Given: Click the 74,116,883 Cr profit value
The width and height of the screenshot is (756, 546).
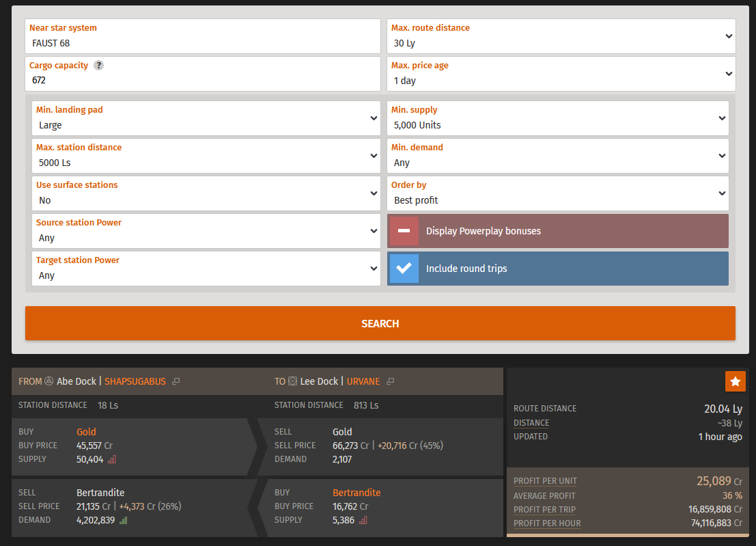Looking at the screenshot, I should click(x=716, y=523).
